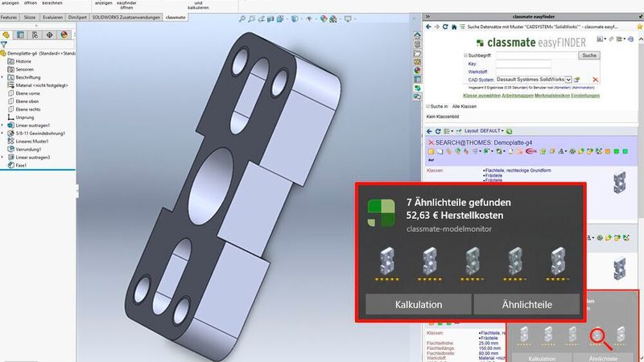Screen dimensions: 644x362
Task: Click the red X beside CAD System field
Action: pyautogui.click(x=595, y=80)
